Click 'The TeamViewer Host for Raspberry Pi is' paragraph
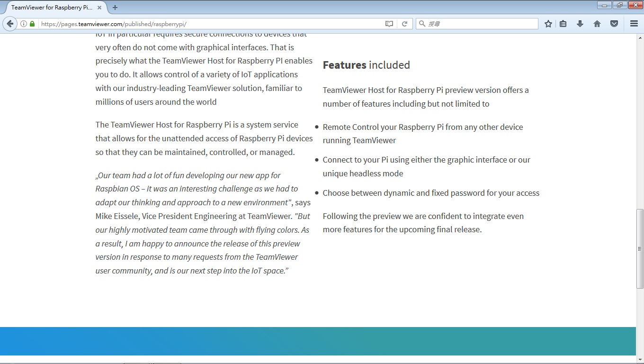The image size is (644, 364). [x=204, y=138]
